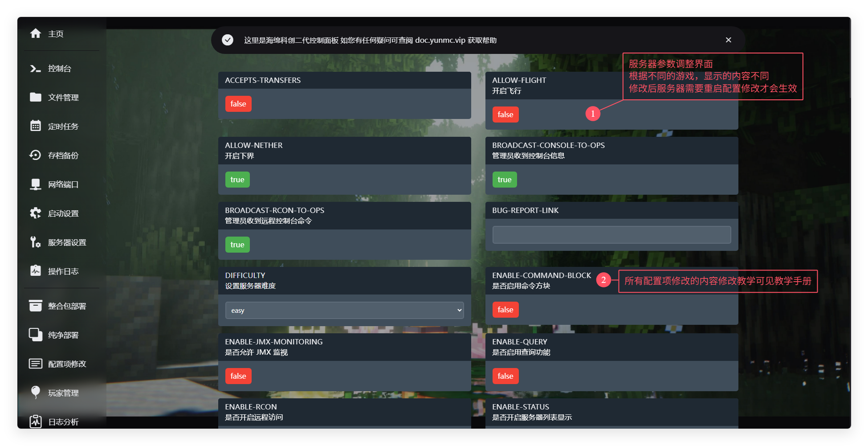
Task: Toggle BROADCAST-CONSOLE-TO-OPS true value
Action: click(x=505, y=180)
